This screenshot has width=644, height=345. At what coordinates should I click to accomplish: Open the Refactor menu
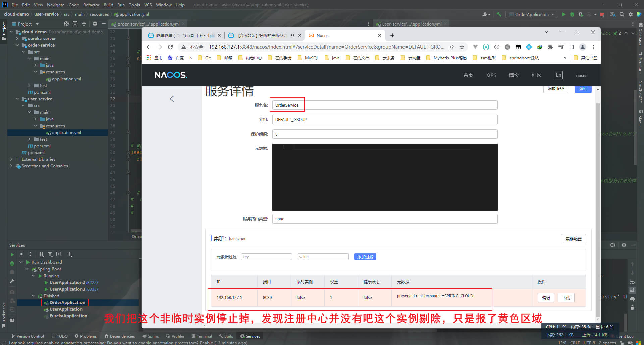(91, 5)
